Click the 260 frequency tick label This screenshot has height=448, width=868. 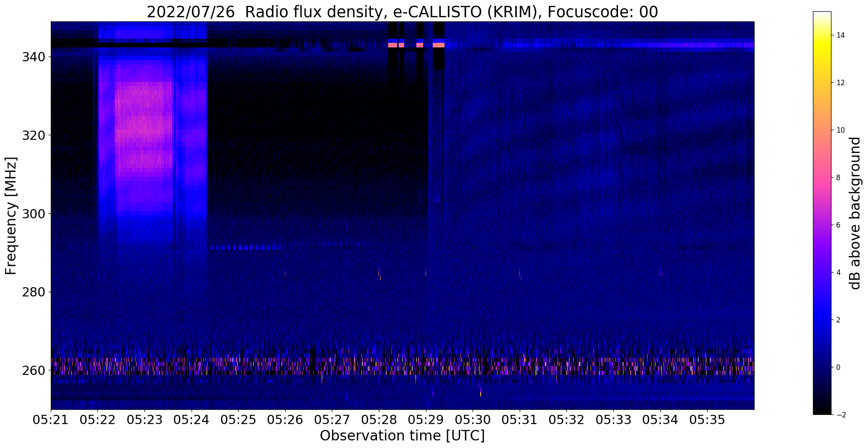coord(33,370)
